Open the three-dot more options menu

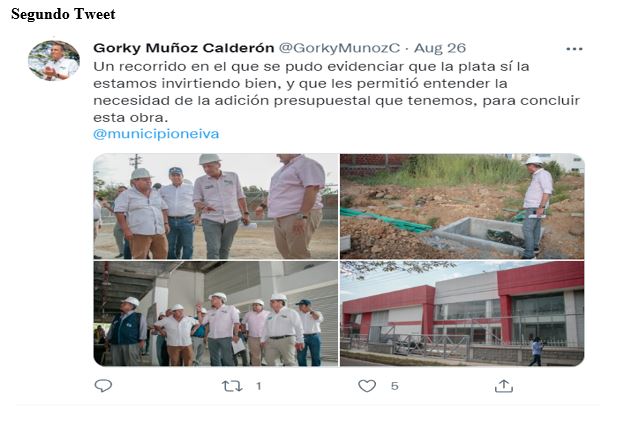(x=574, y=49)
